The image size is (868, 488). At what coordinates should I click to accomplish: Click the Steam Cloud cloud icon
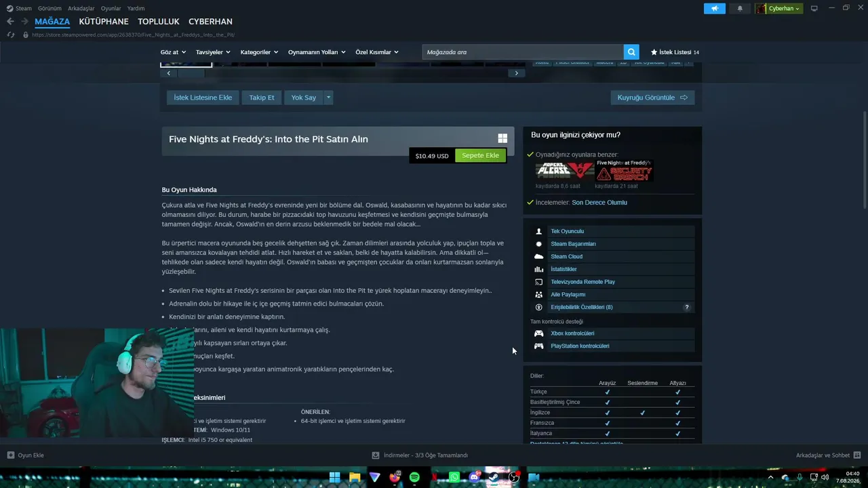tap(538, 257)
